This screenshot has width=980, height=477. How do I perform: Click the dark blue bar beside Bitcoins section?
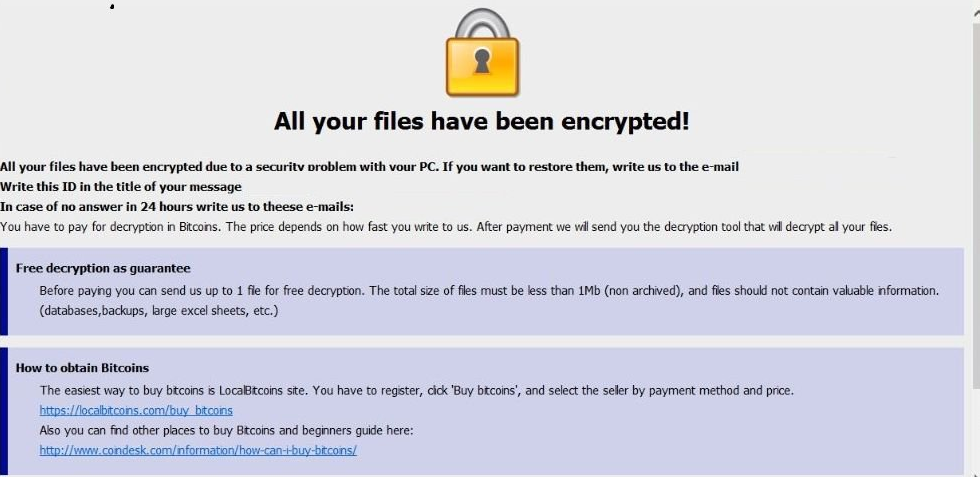(x=4, y=410)
